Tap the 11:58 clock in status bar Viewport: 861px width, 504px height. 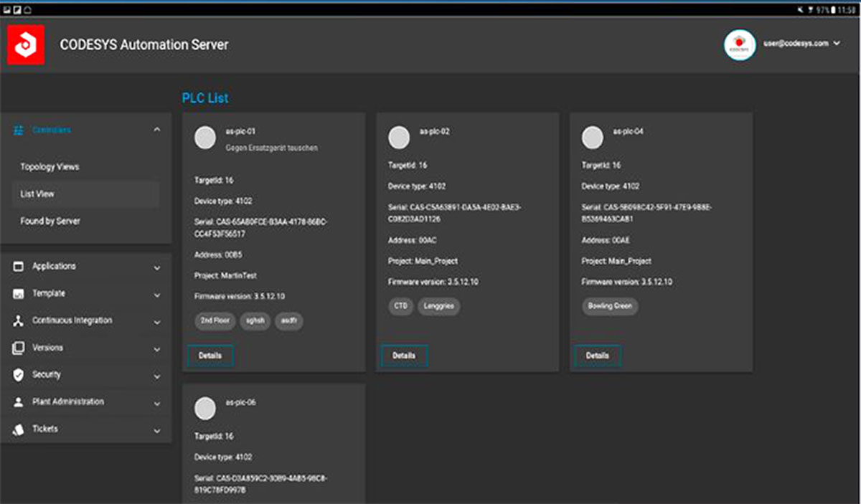(x=847, y=11)
